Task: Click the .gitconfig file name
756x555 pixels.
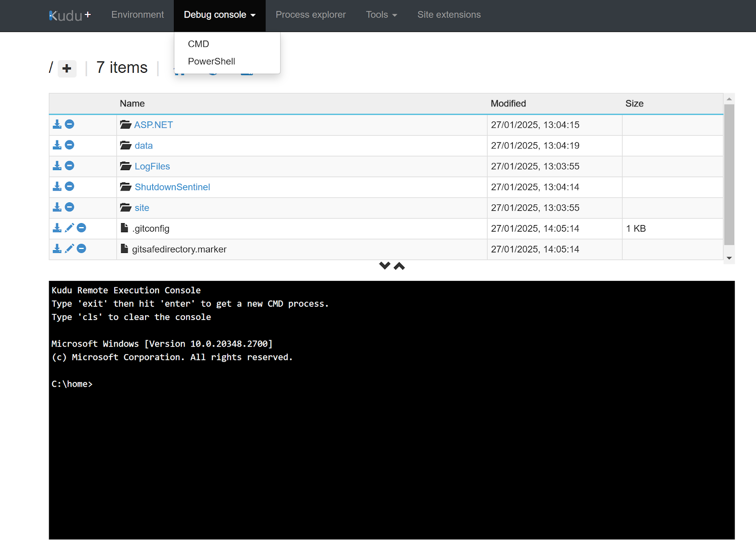Action: [x=151, y=228]
